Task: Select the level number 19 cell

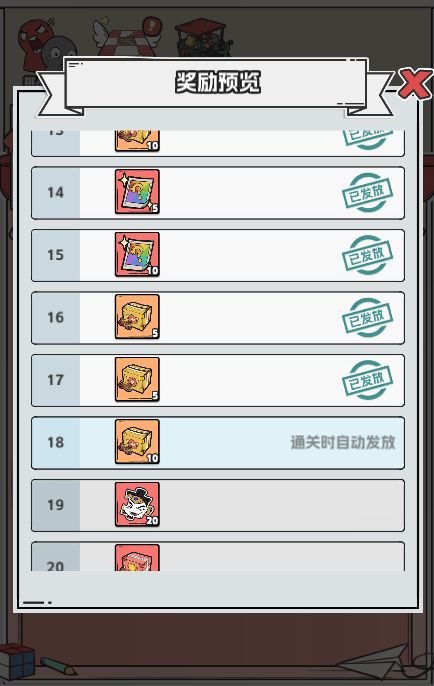Action: tap(56, 505)
